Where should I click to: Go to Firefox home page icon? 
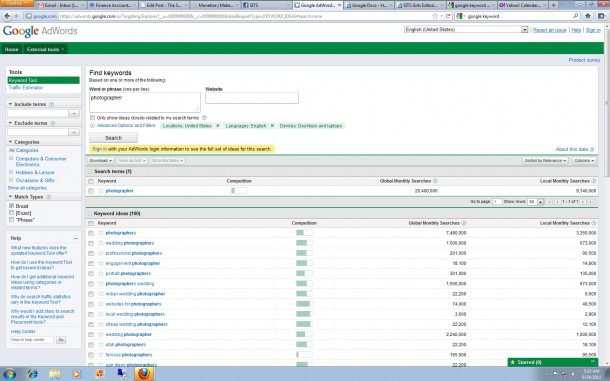pyautogui.click(x=588, y=16)
